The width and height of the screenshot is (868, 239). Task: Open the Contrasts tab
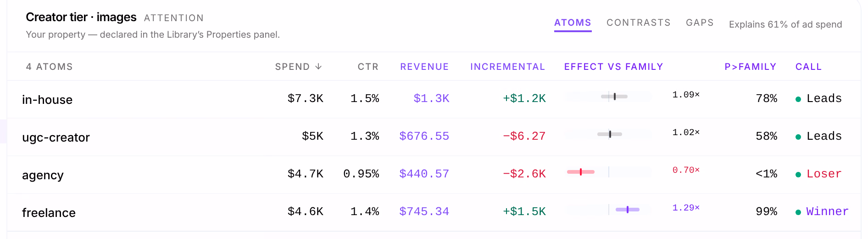tap(639, 23)
